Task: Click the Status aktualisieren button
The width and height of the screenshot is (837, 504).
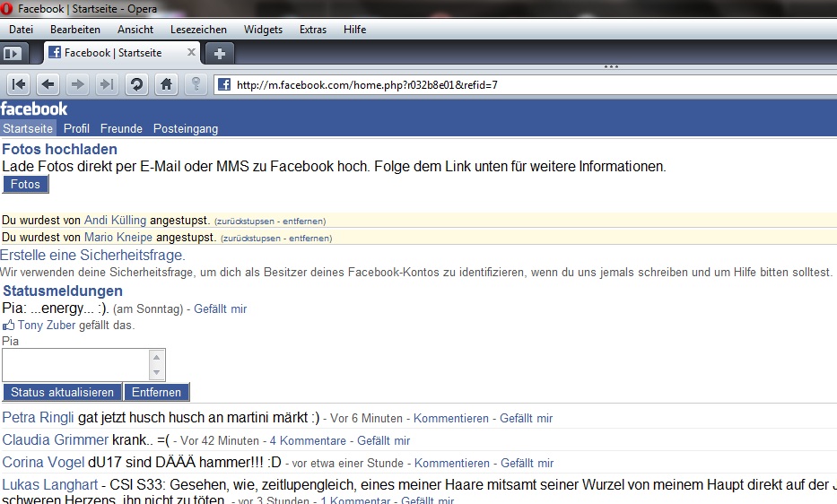Action: coord(63,392)
